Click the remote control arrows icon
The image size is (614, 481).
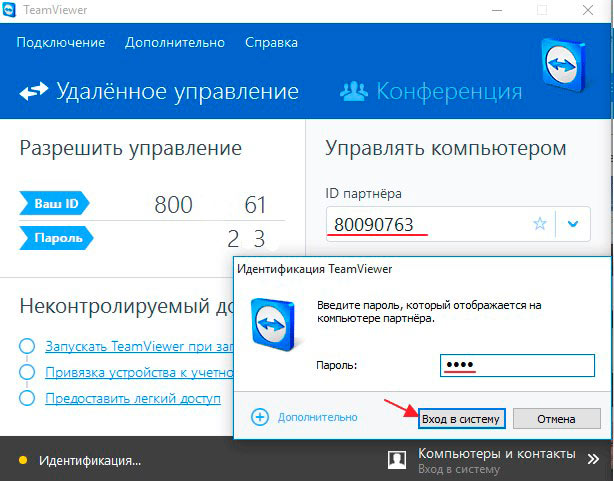34,91
